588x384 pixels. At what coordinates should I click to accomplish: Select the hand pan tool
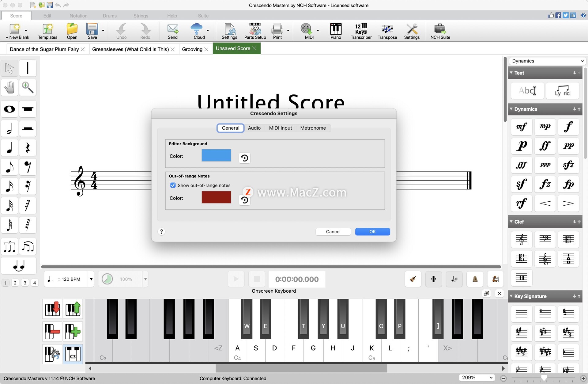point(9,88)
